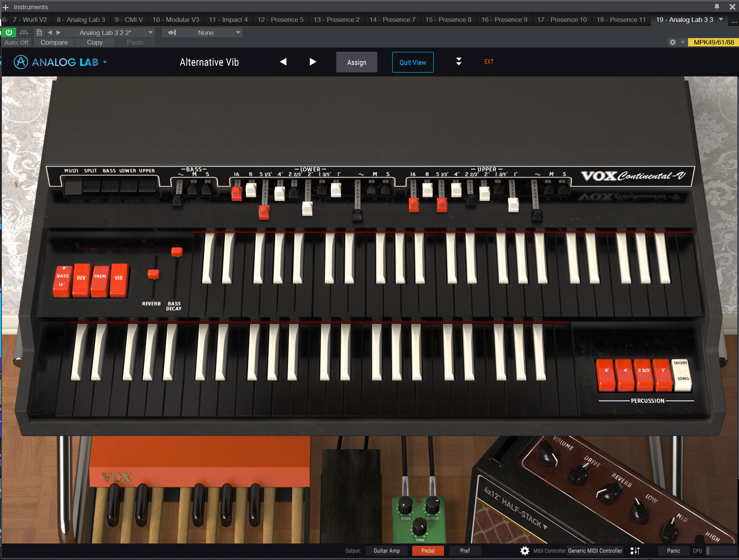Toggle the Percussion 1' red switch
Screen dimensions: 739x560
[662, 375]
